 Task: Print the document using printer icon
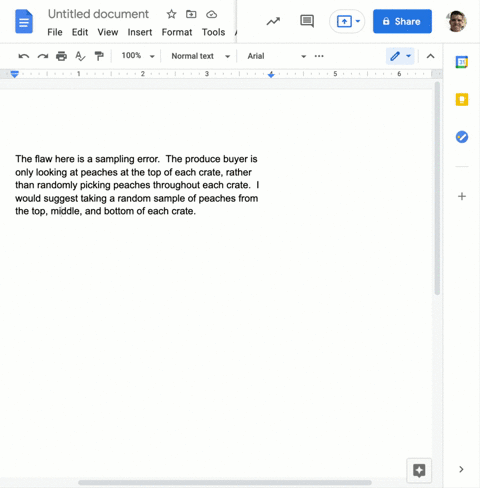point(61,56)
